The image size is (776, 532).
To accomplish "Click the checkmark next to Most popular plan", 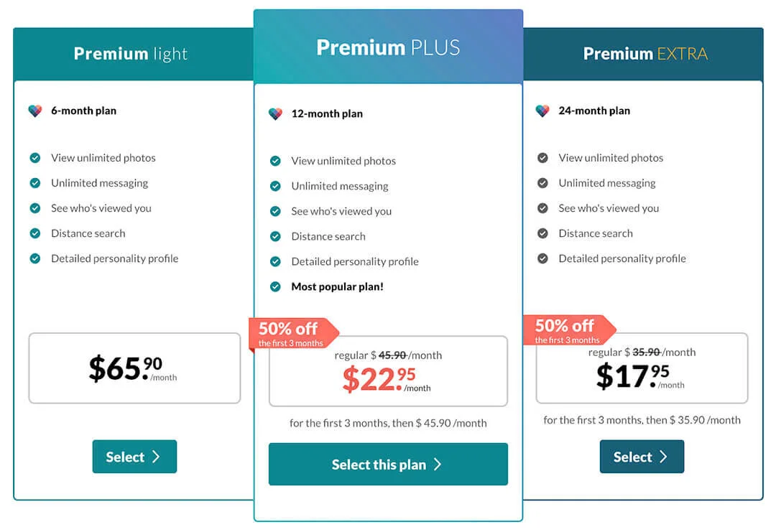I will [x=276, y=286].
